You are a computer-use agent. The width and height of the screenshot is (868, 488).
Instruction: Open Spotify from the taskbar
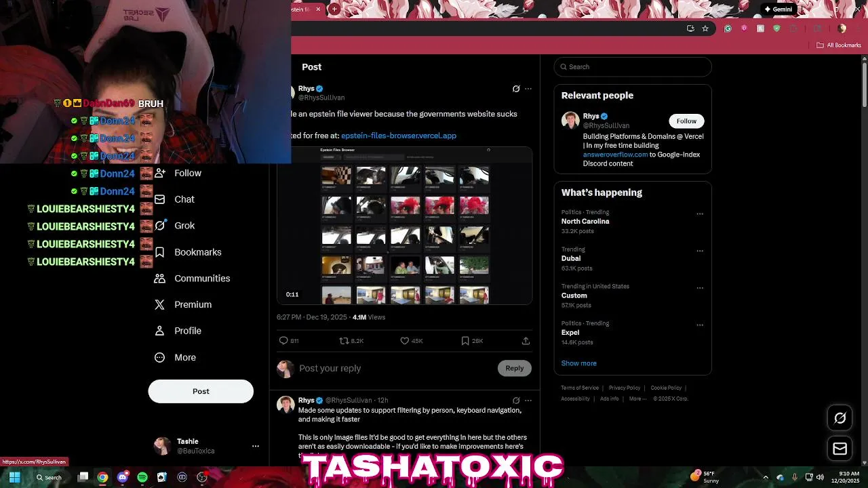coord(142,477)
